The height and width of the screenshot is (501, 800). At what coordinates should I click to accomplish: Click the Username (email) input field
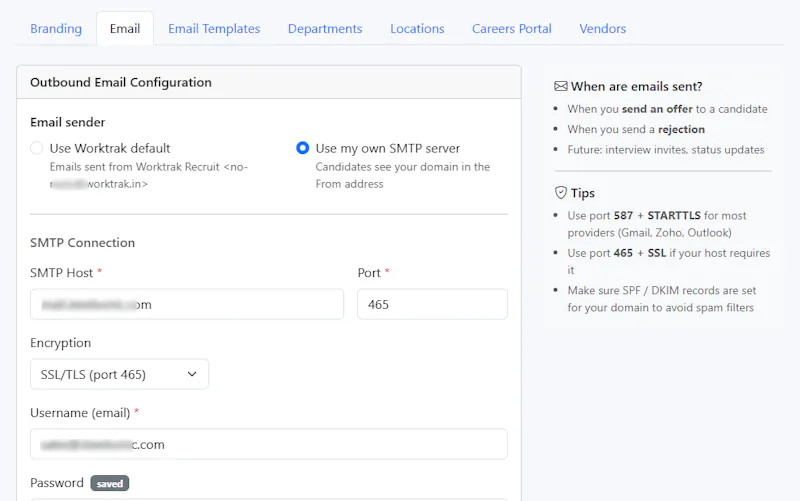coord(269,444)
